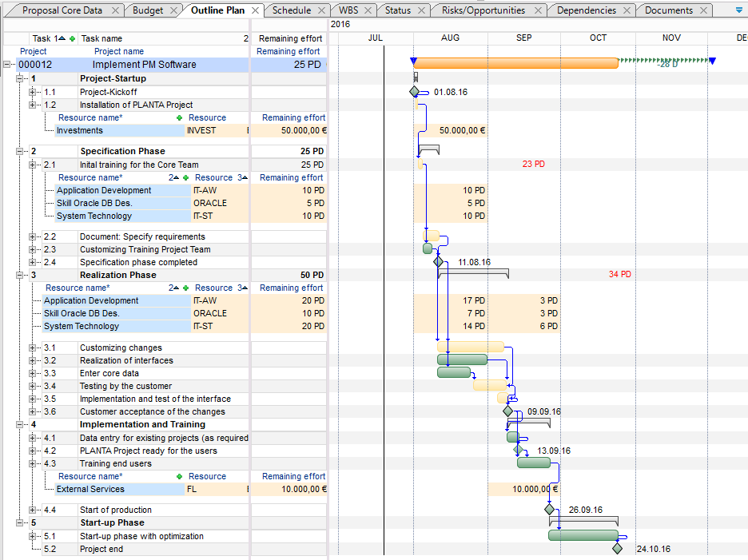748x560 pixels.
Task: Click Project-Kickoff milestone diamond dated 01.08.16
Action: pyautogui.click(x=414, y=92)
